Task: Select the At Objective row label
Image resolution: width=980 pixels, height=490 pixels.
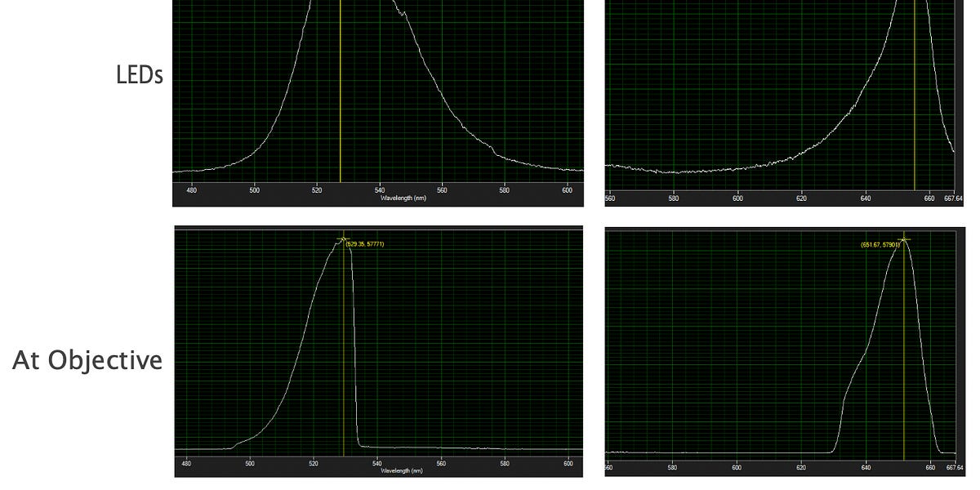Action: click(87, 359)
